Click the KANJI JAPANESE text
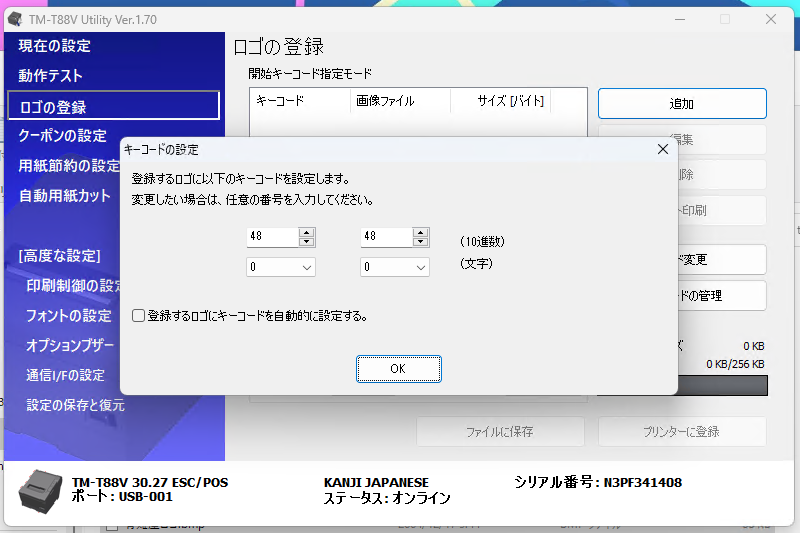 pos(376,483)
